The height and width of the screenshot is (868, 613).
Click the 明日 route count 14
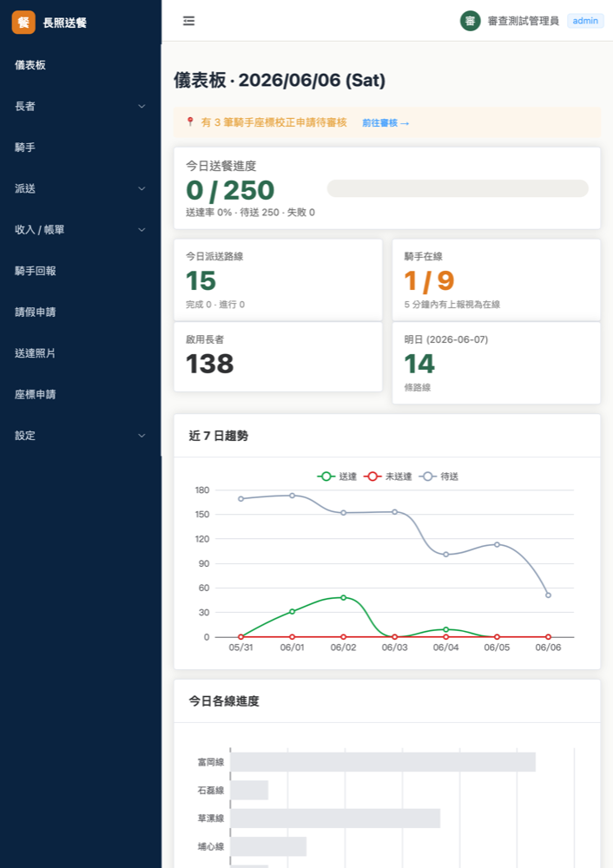(419, 364)
